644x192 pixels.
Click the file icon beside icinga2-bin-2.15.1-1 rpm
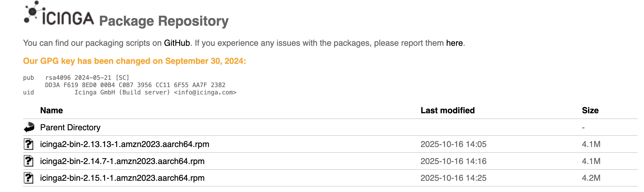point(28,178)
